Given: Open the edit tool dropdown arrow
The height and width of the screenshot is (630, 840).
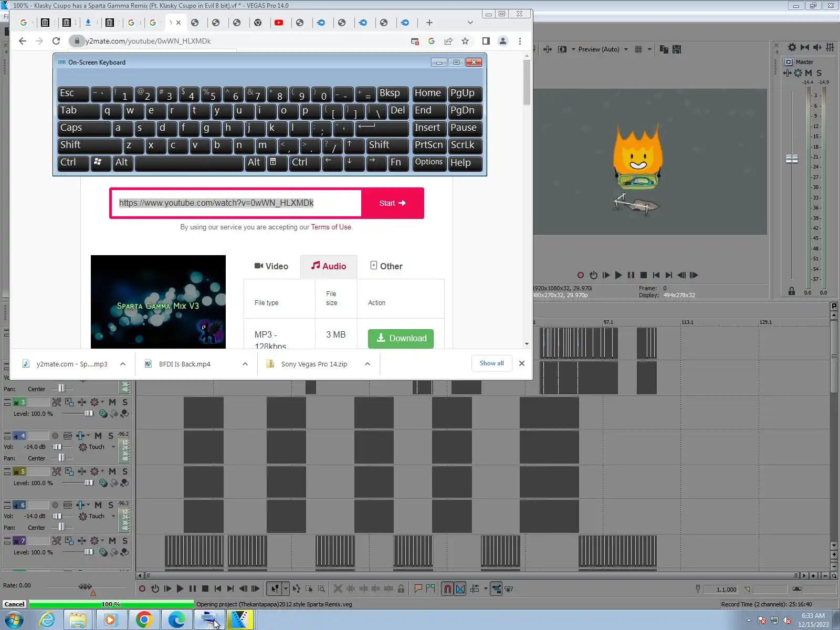Looking at the screenshot, I should tap(286, 589).
